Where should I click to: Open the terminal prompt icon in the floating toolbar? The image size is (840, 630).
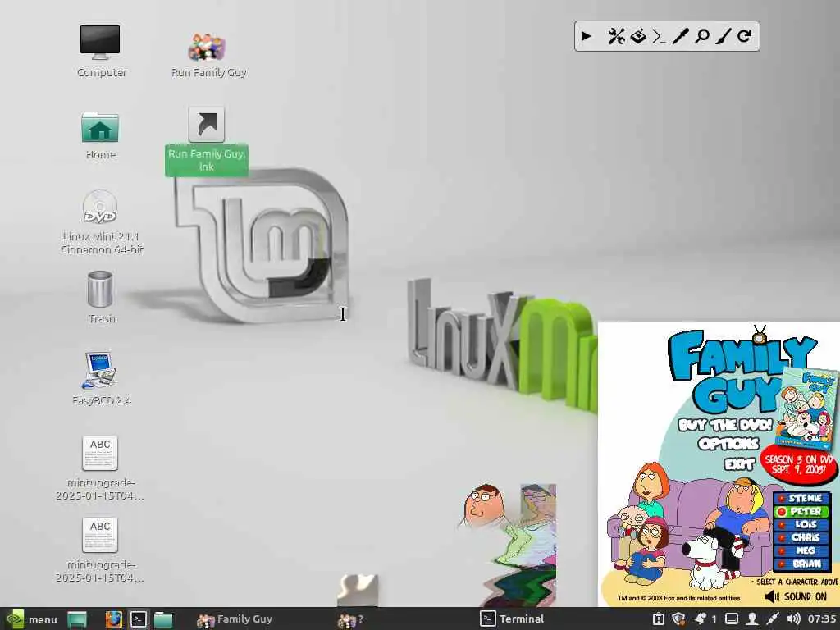coord(659,36)
